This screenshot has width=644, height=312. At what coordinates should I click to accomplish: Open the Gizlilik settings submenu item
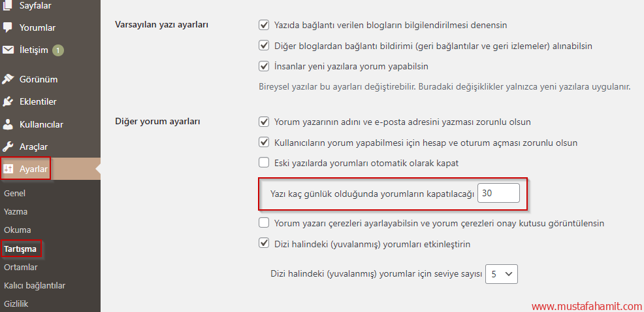click(16, 303)
